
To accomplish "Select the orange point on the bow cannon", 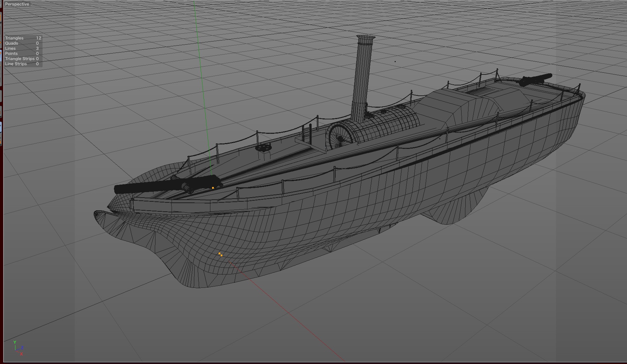I will point(213,188).
